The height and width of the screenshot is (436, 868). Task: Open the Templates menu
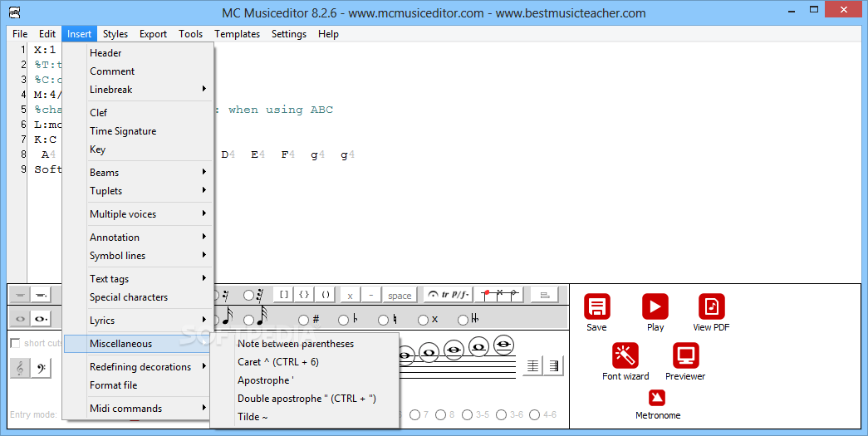(x=237, y=34)
